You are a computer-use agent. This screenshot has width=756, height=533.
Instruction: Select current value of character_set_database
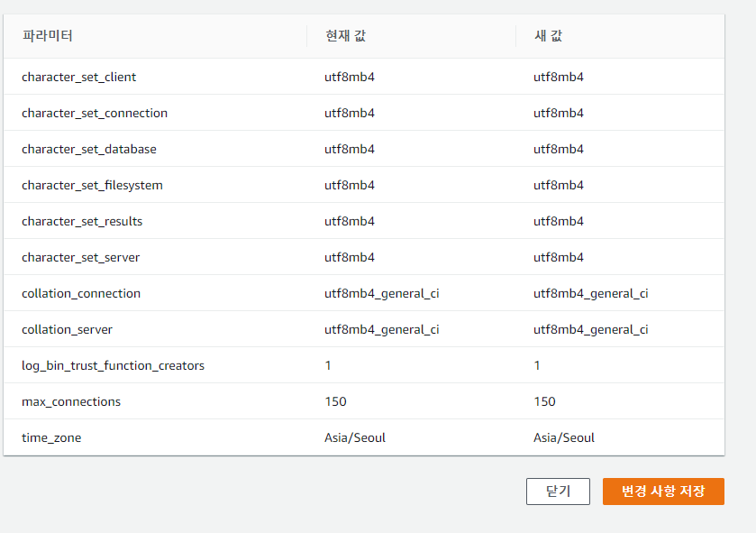point(350,149)
